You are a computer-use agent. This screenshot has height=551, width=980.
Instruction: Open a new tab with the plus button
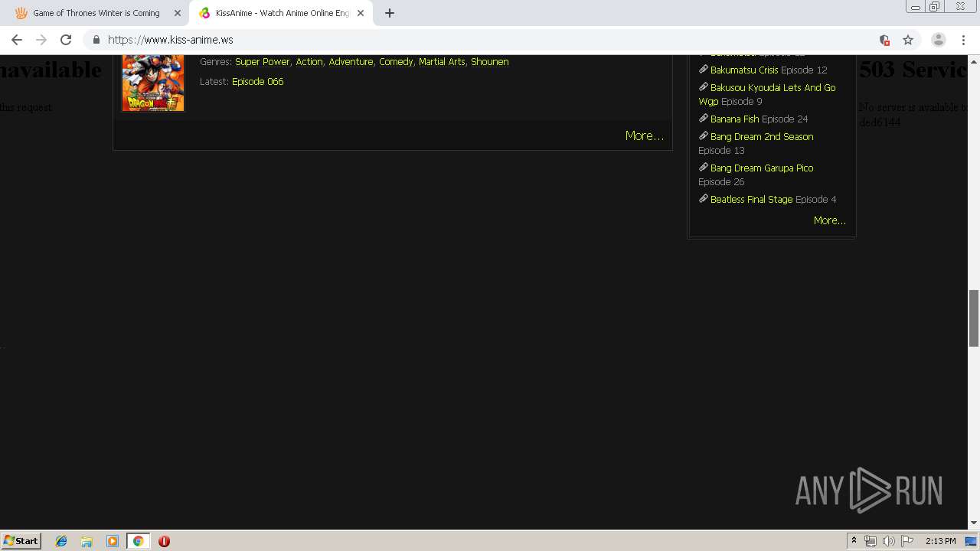tap(390, 13)
